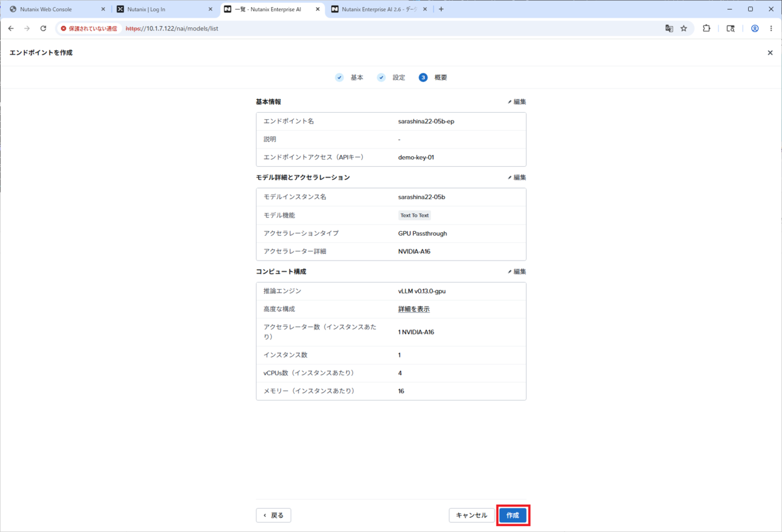The image size is (782, 532).
Task: Click the アクセラレーションタイプ label
Action: click(301, 233)
